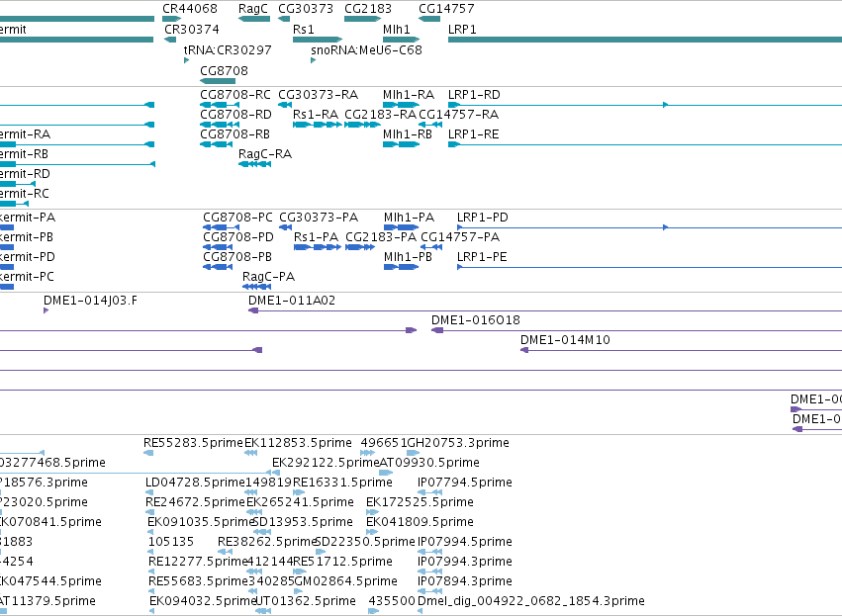The height and width of the screenshot is (616, 842).
Task: Select protein LRP1-PE label
Action: [482, 257]
